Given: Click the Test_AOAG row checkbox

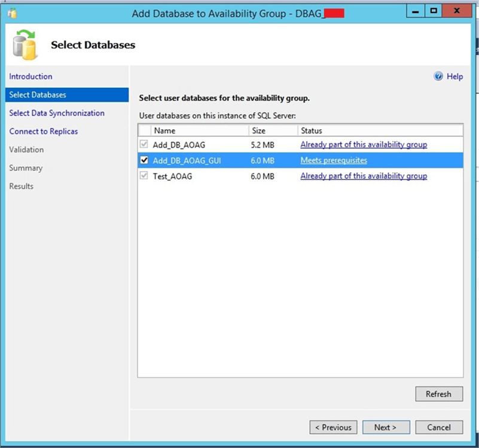Looking at the screenshot, I should click(x=144, y=176).
